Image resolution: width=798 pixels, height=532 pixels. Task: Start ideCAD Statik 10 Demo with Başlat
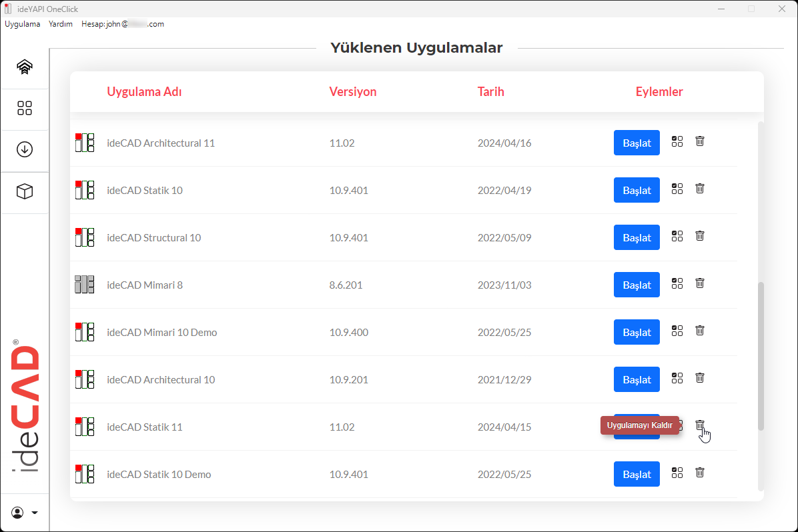(637, 474)
